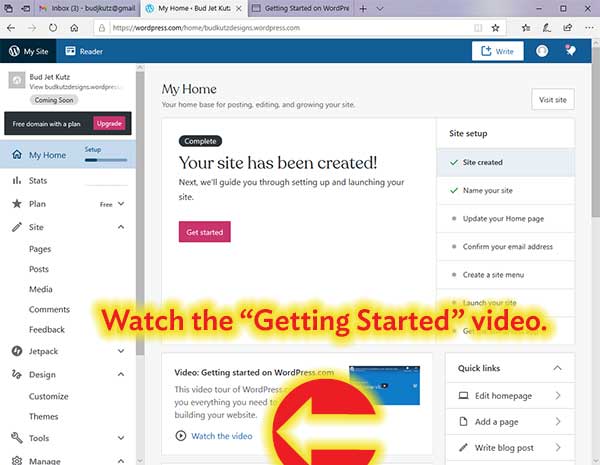Open Feedback under Site
The image size is (600, 465).
pyautogui.click(x=47, y=330)
